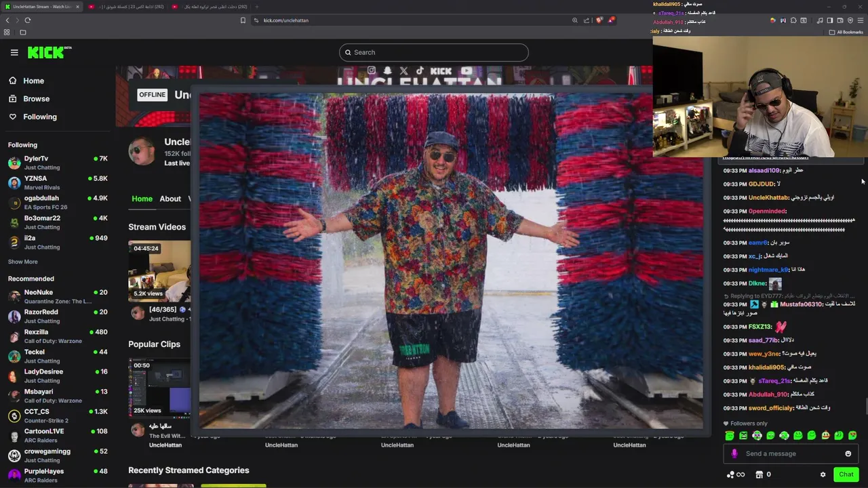The height and width of the screenshot is (488, 868).
Task: Click the Send a message chat field
Action: [790, 453]
